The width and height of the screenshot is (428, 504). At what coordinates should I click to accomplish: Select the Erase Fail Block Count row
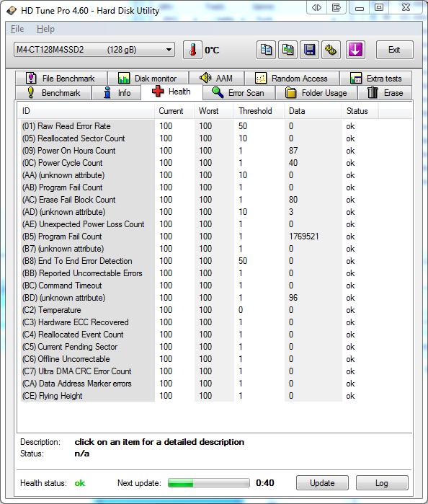(x=200, y=199)
